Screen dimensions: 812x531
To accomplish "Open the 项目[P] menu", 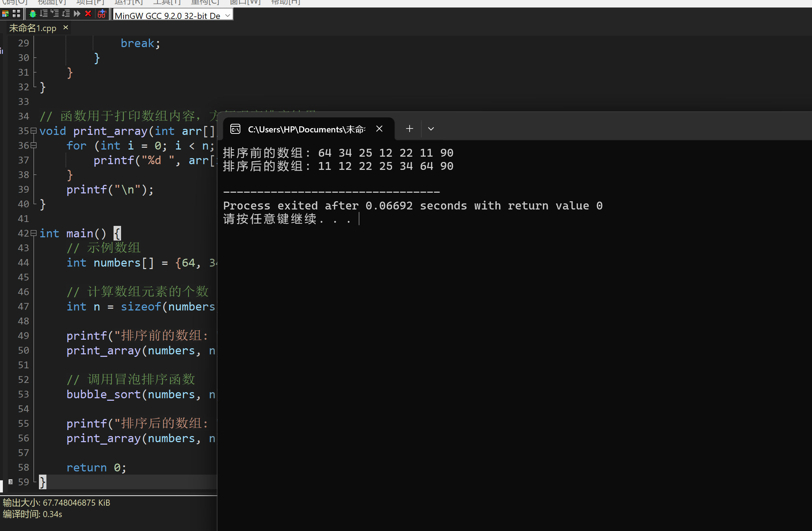I will [90, 2].
